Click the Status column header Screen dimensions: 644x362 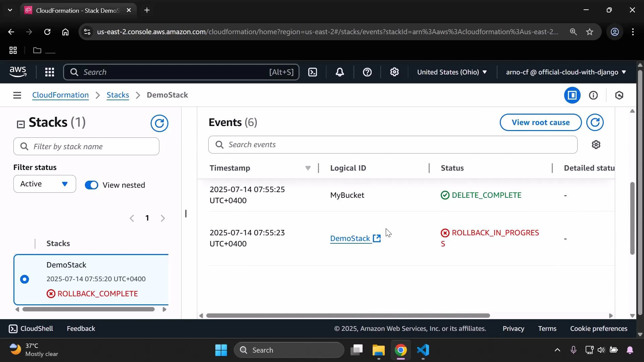(x=452, y=168)
